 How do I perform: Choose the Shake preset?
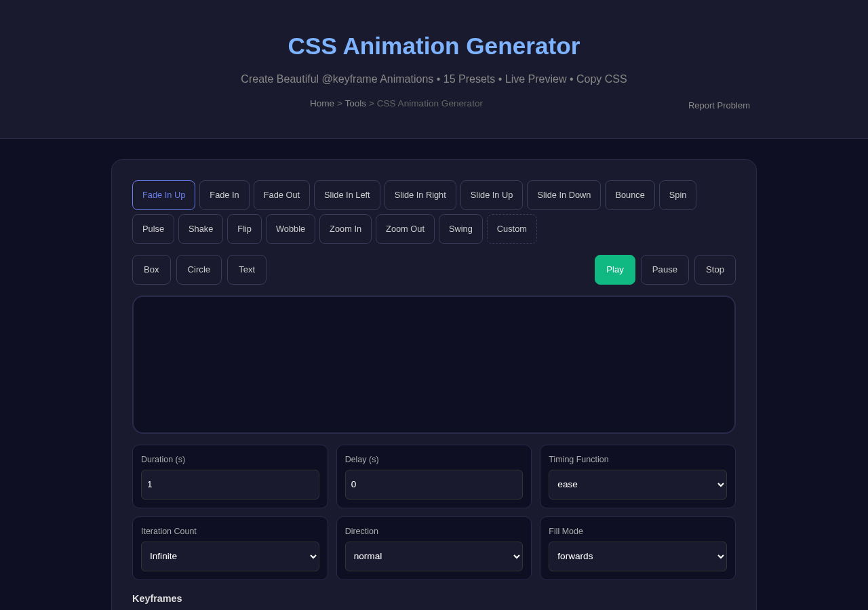[x=201, y=229]
